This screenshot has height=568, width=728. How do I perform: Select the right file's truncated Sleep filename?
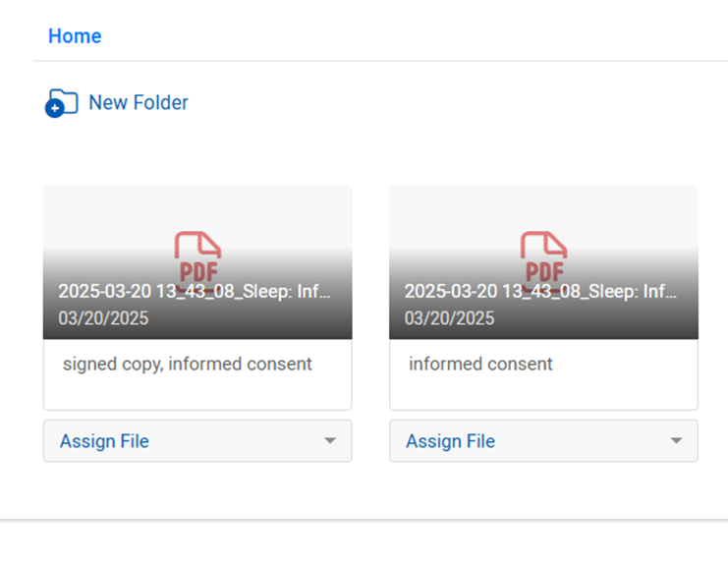[540, 291]
